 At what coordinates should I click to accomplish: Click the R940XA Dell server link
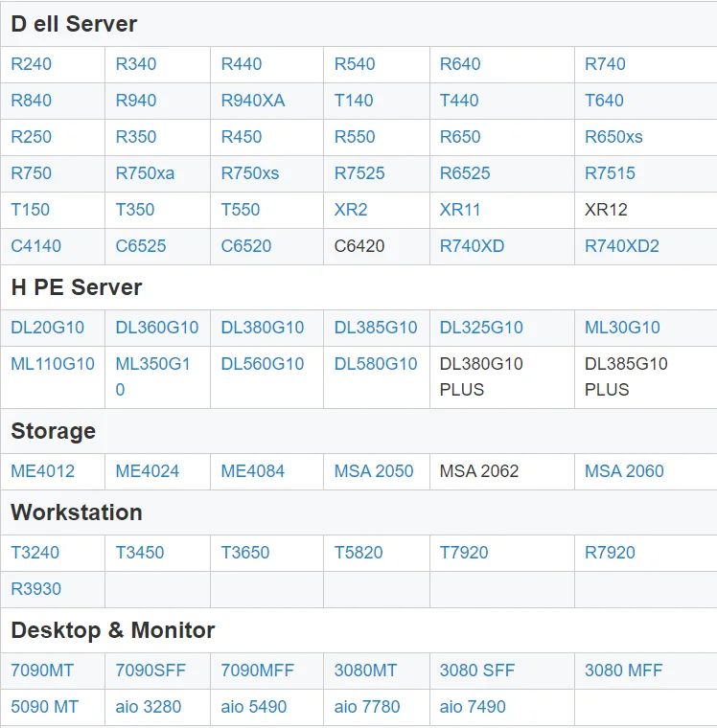click(252, 101)
